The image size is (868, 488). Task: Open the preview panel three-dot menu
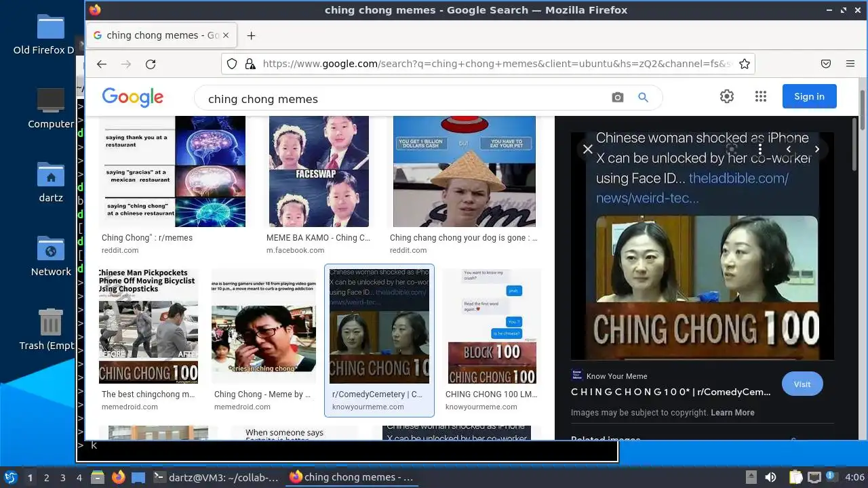[x=760, y=149]
